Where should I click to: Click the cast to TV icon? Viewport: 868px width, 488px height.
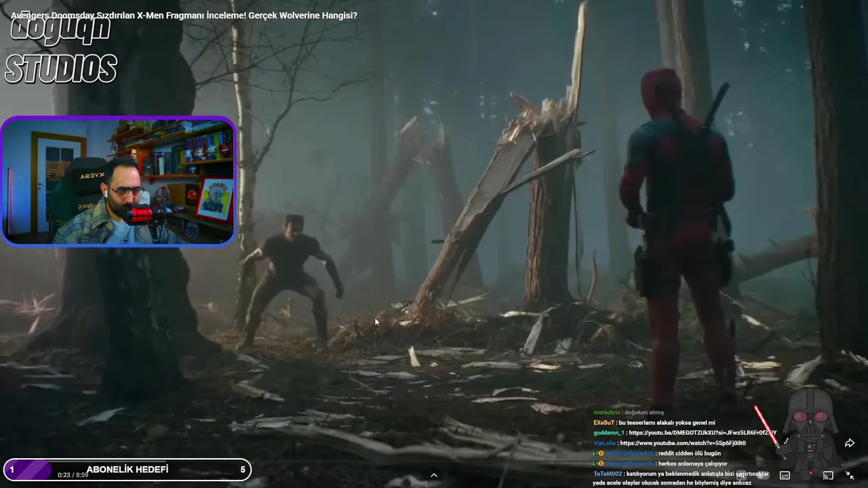(x=827, y=475)
